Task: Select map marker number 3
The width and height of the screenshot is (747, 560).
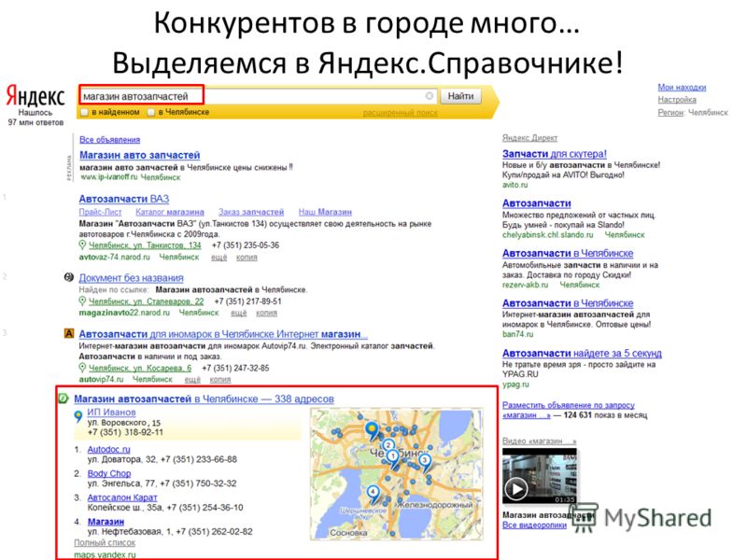Action: point(425,461)
